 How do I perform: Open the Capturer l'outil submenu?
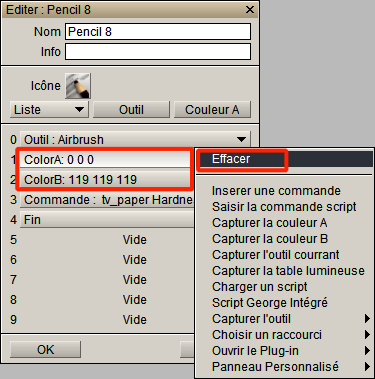285,319
